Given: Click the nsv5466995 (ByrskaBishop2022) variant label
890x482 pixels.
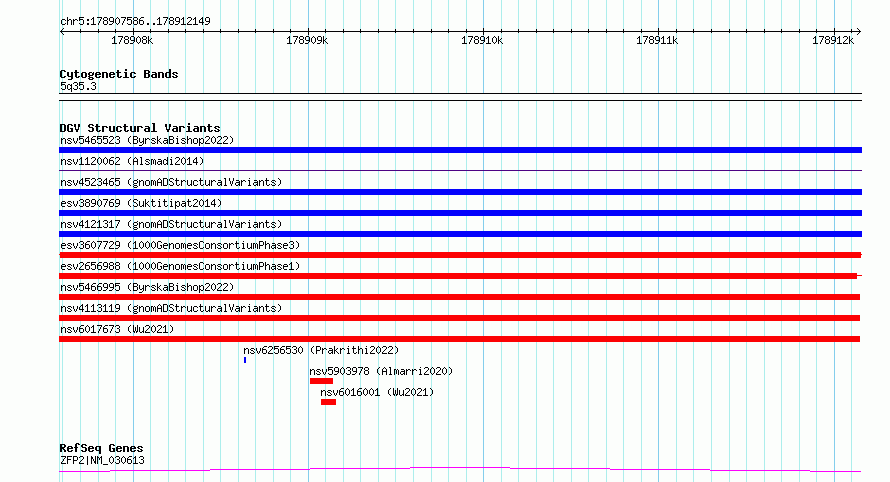Looking at the screenshot, I should point(147,287).
